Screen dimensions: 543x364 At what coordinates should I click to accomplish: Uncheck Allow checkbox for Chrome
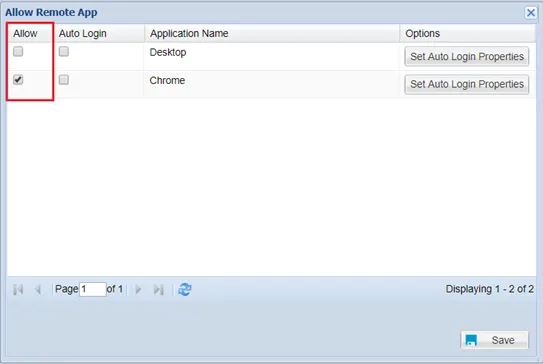pos(18,80)
